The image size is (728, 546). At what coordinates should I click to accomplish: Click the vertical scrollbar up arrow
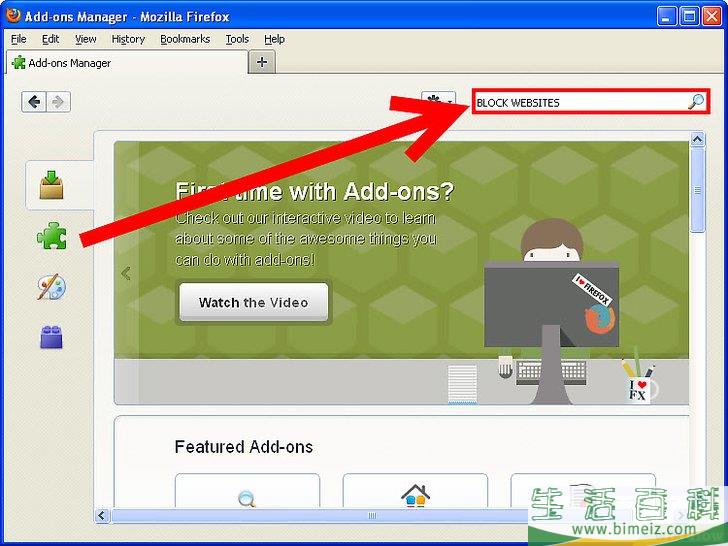tap(697, 139)
